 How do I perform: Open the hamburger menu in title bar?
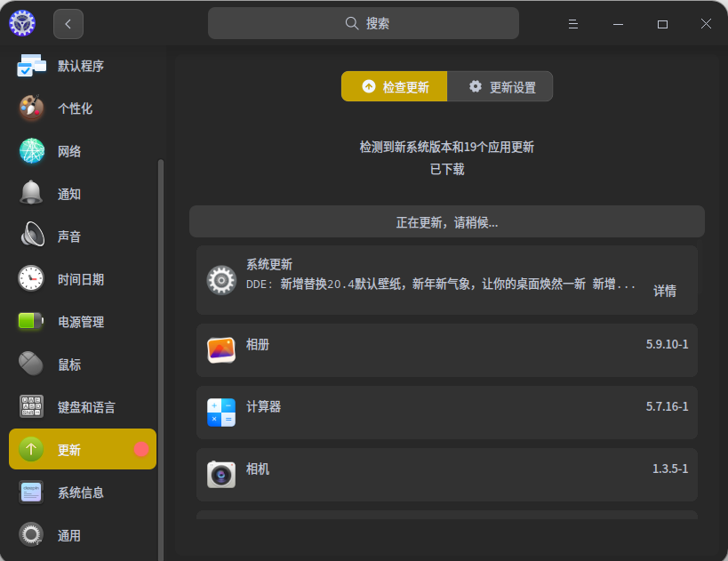point(573,24)
